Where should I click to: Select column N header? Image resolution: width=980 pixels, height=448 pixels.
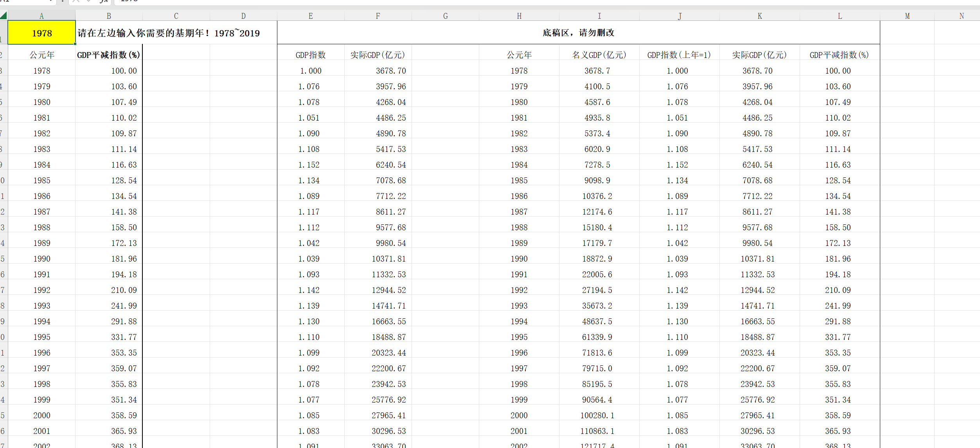[x=961, y=16]
